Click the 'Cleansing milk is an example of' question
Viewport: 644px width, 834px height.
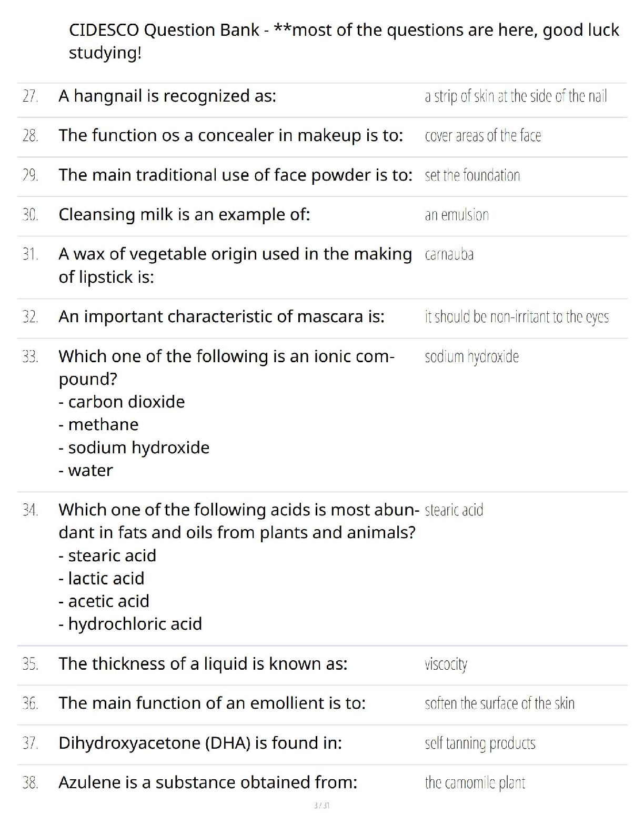coord(184,214)
